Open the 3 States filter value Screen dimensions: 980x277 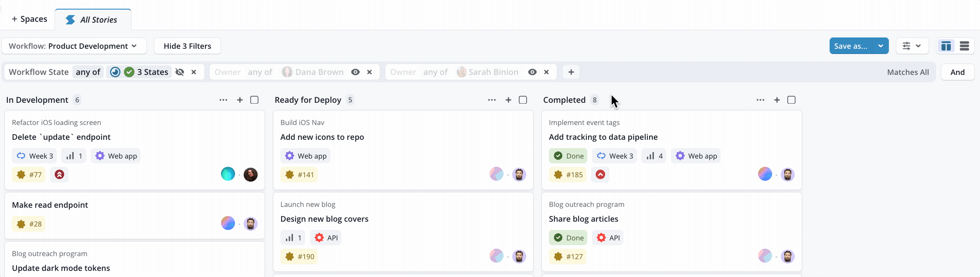click(139, 72)
